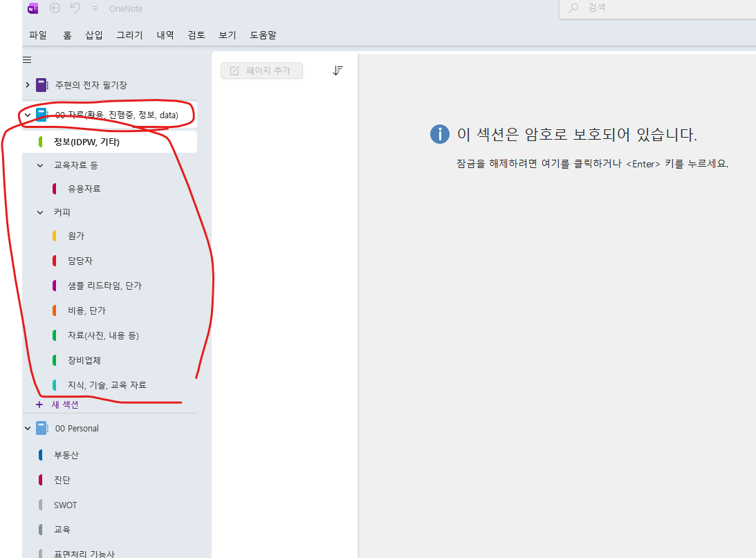The width and height of the screenshot is (756, 558).
Task: Select the 정보(IDPW, 기타) section
Action: point(109,142)
